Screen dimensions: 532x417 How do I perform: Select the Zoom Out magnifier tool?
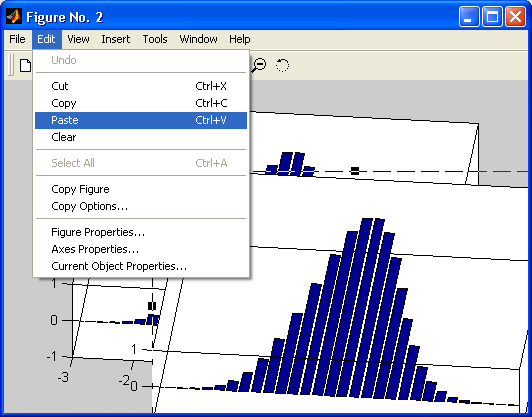(259, 65)
